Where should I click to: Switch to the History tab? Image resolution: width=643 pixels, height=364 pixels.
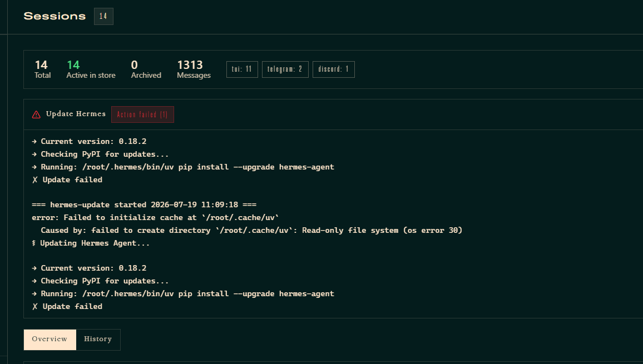coord(97,340)
